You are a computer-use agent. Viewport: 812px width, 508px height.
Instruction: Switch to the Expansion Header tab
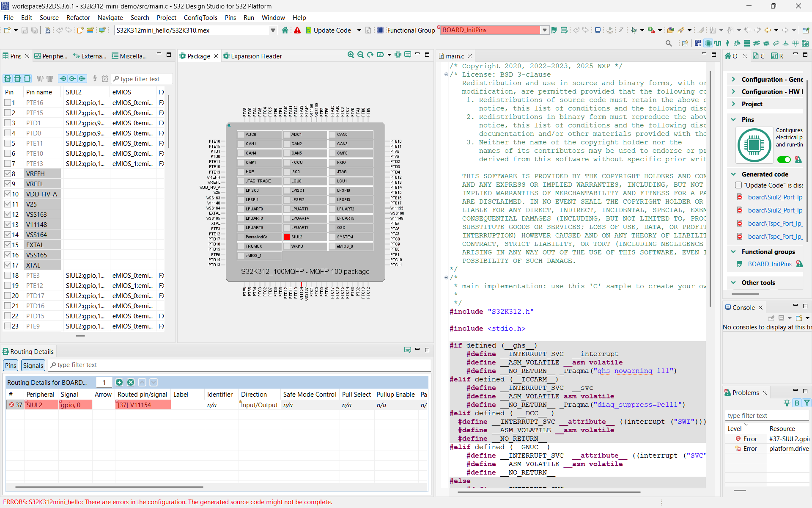pos(256,56)
